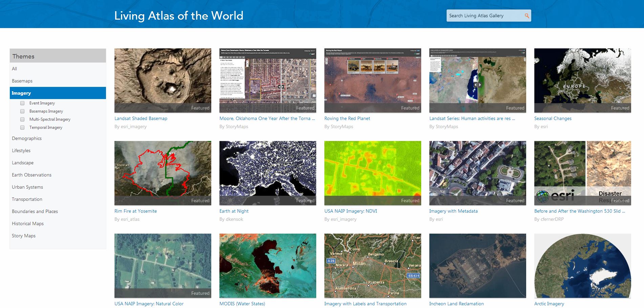Screen dimensions: 644x308
Task: Click the MODIS Water States thumbnail
Action: (x=268, y=266)
